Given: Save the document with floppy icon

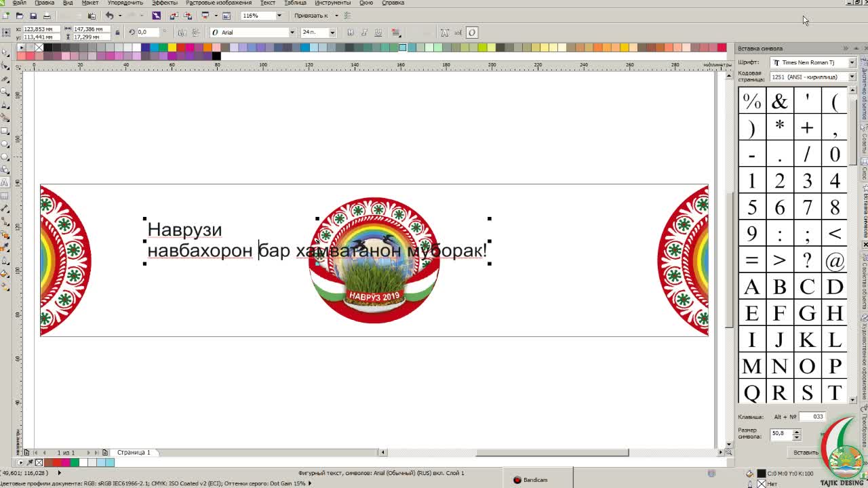Looking at the screenshot, I should [x=33, y=16].
